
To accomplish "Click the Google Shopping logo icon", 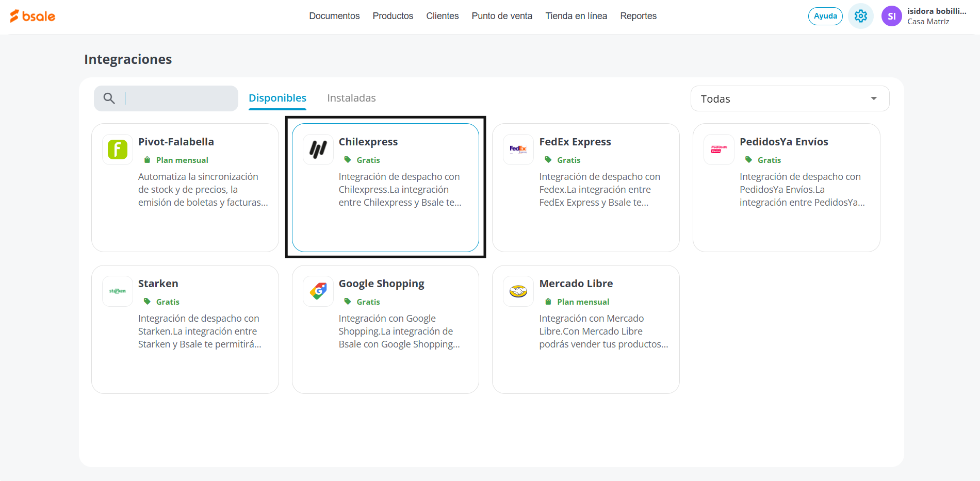I will coord(318,291).
